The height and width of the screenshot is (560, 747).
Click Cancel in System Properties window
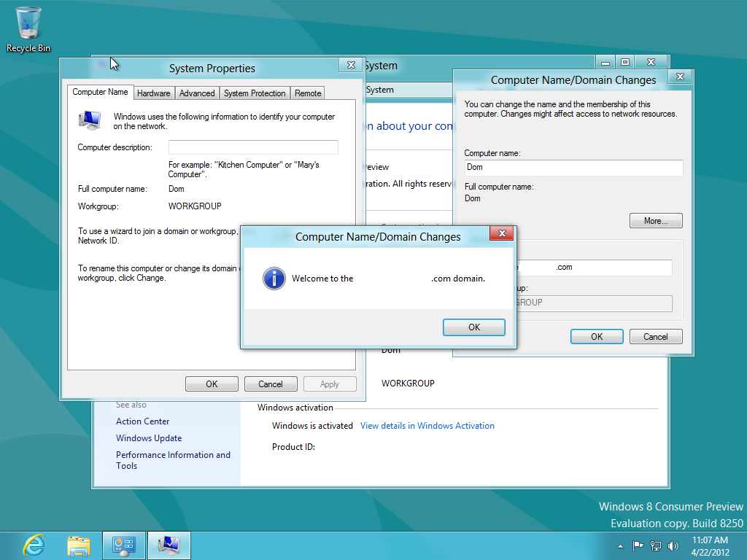click(x=271, y=384)
